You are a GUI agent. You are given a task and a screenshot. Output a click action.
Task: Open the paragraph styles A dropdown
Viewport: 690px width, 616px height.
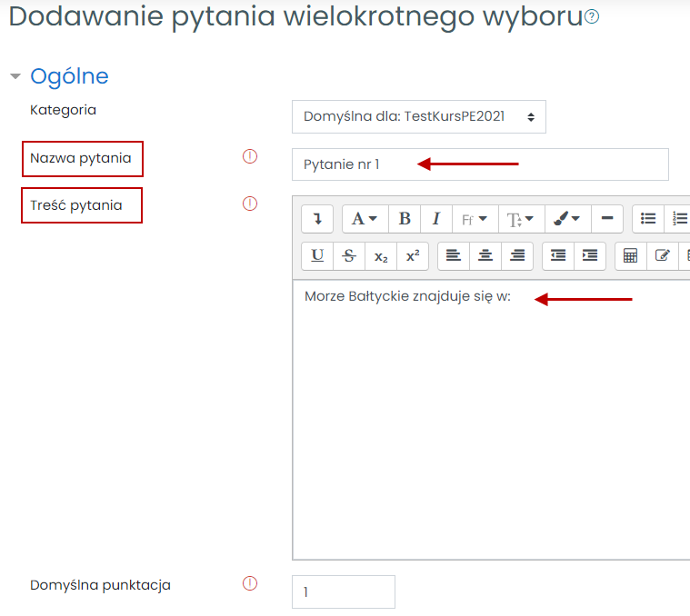coord(365,219)
